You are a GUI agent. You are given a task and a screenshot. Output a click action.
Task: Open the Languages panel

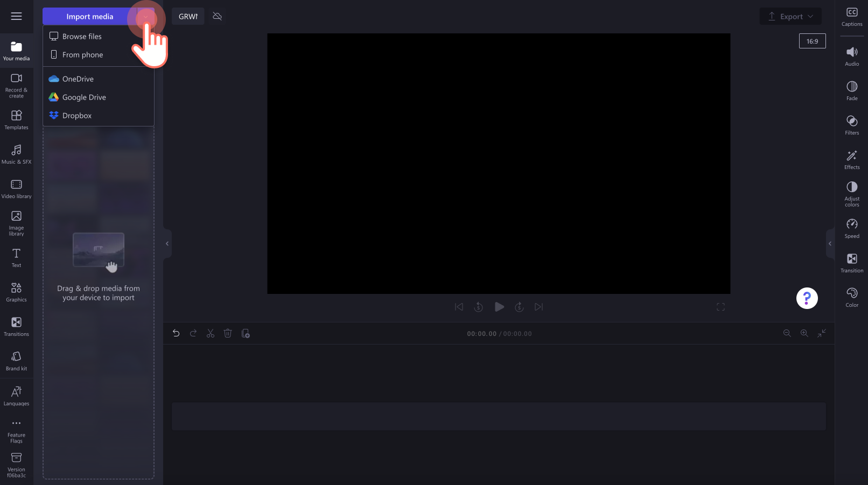[x=16, y=396]
